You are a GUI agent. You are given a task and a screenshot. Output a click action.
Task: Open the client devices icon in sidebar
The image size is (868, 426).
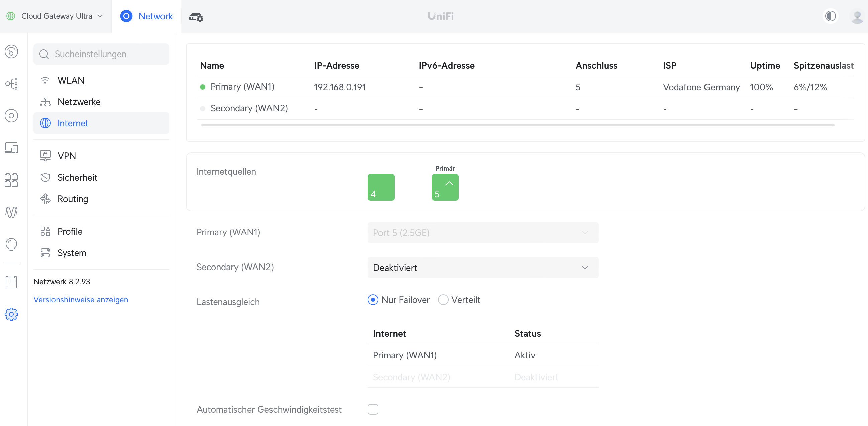11,148
